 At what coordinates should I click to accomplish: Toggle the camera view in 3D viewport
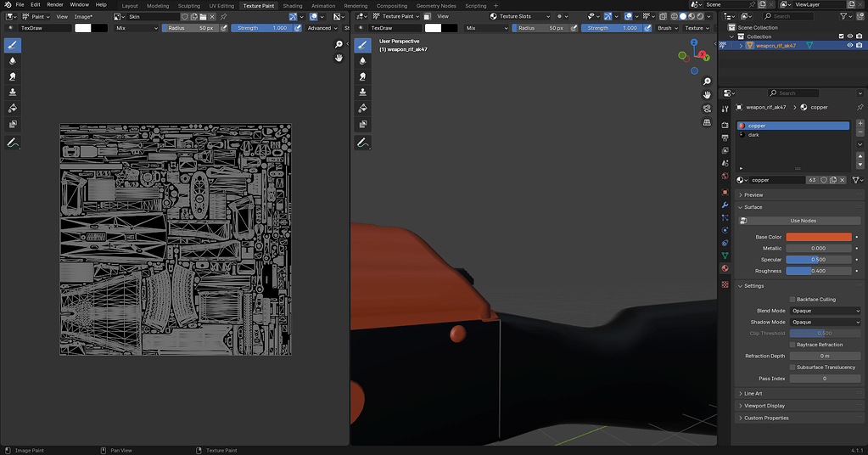coord(707,109)
